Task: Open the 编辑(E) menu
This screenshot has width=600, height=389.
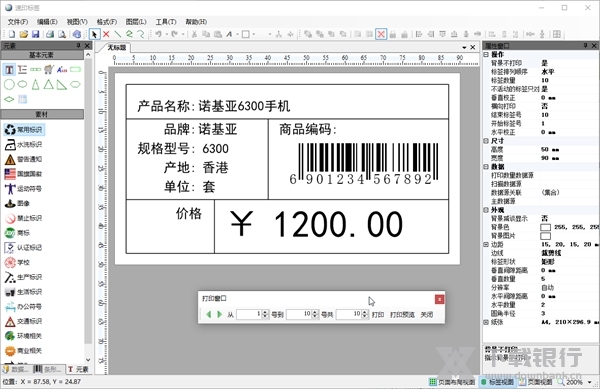Action: pos(47,22)
